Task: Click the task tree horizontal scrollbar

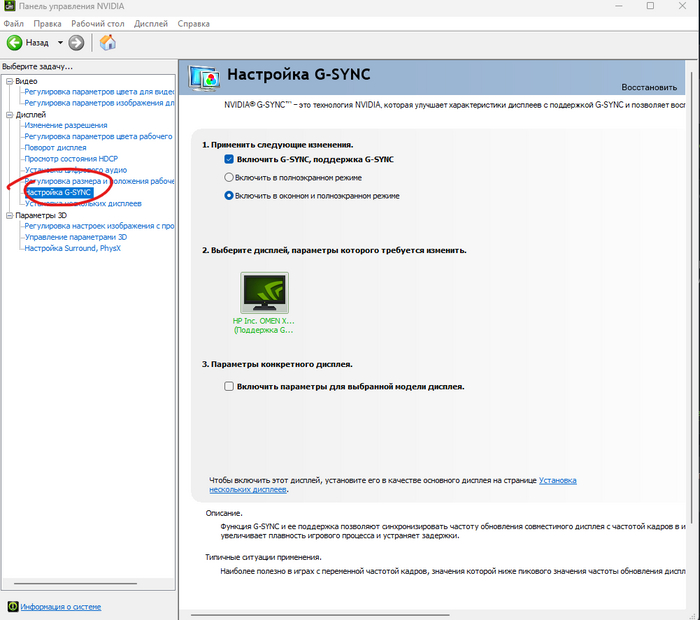Action: 75,583
